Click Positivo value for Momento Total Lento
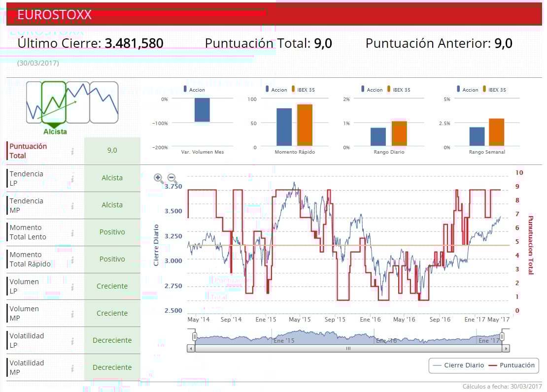Screen dimensions: 547x392 112,232
